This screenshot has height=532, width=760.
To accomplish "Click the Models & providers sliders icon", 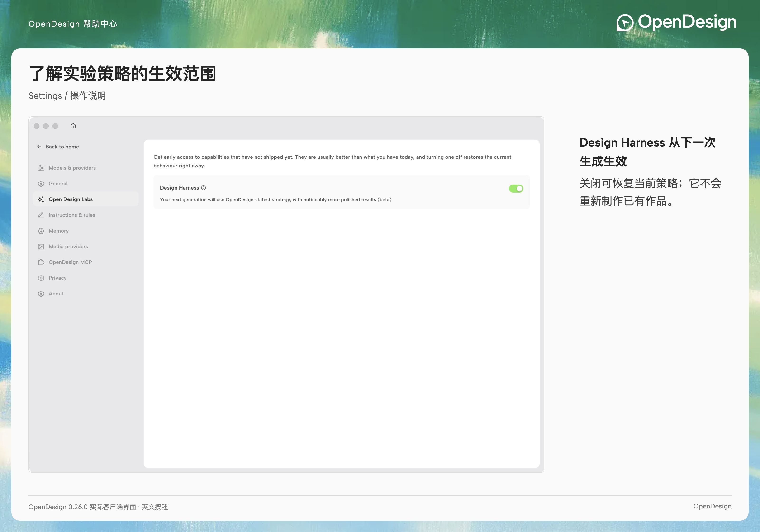I will 41,168.
